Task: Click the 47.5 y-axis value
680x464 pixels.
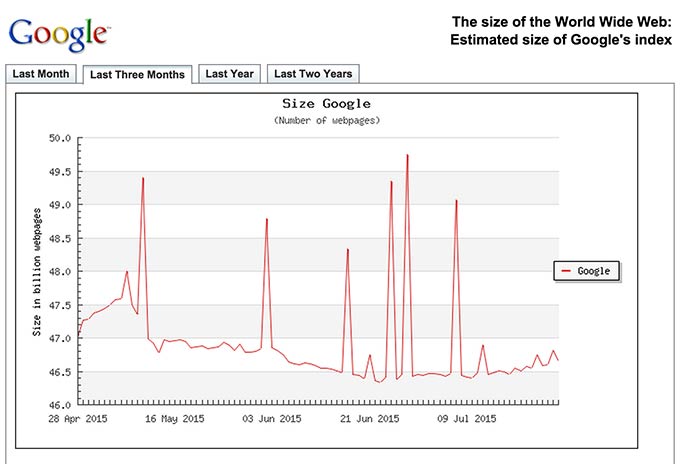Action: tap(60, 305)
